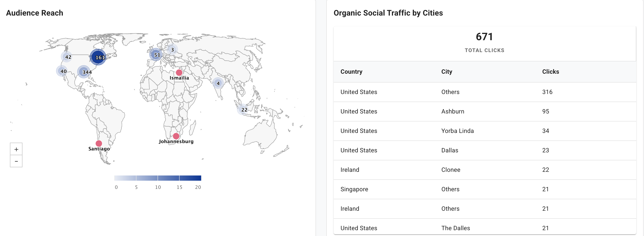Image resolution: width=644 pixels, height=236 pixels.
Task: Click the Santiago pink map pin
Action: point(99,144)
